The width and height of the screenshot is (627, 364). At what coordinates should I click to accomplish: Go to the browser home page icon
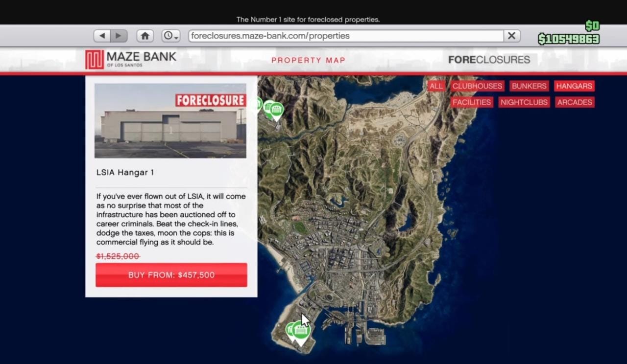click(145, 36)
